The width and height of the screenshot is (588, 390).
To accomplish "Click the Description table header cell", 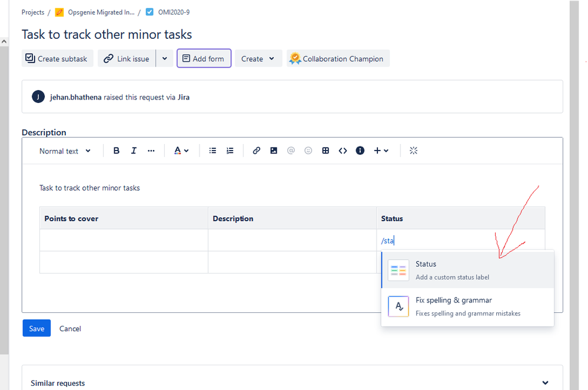I will click(292, 218).
